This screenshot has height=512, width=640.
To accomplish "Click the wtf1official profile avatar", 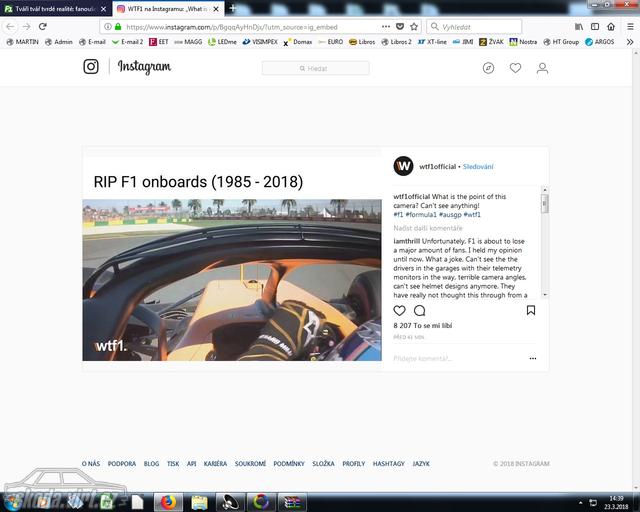I will [403, 166].
